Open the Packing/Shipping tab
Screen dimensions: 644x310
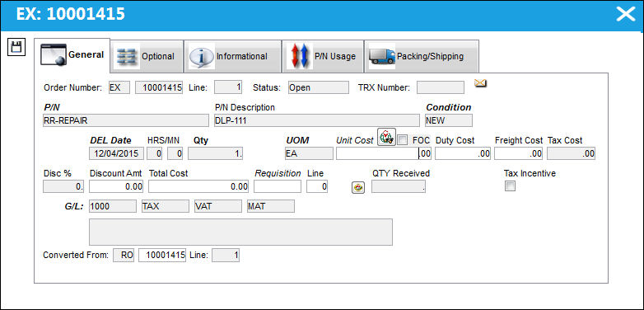(422, 56)
